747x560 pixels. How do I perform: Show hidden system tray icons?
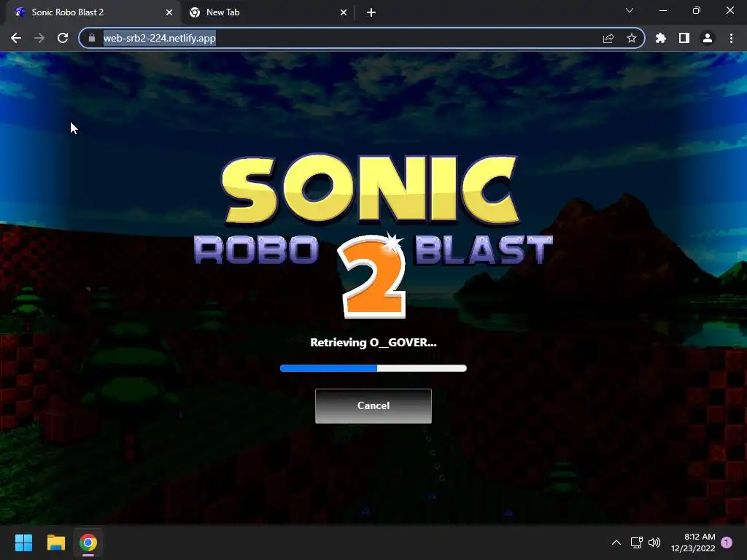click(616, 542)
